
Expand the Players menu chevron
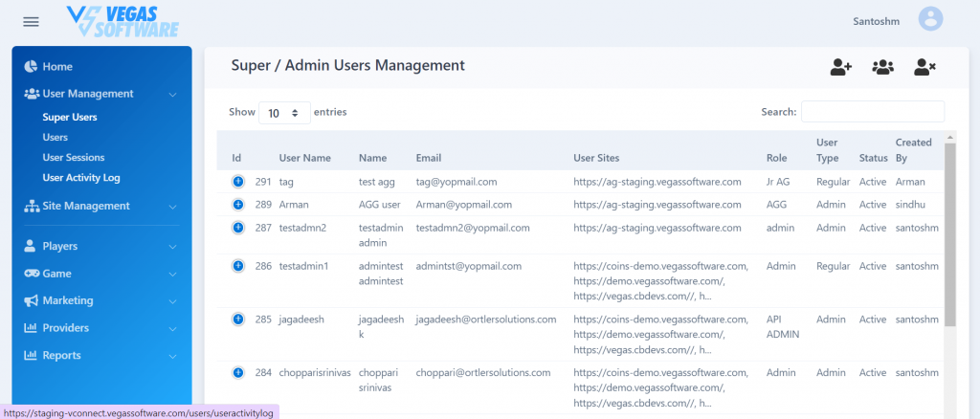click(172, 247)
